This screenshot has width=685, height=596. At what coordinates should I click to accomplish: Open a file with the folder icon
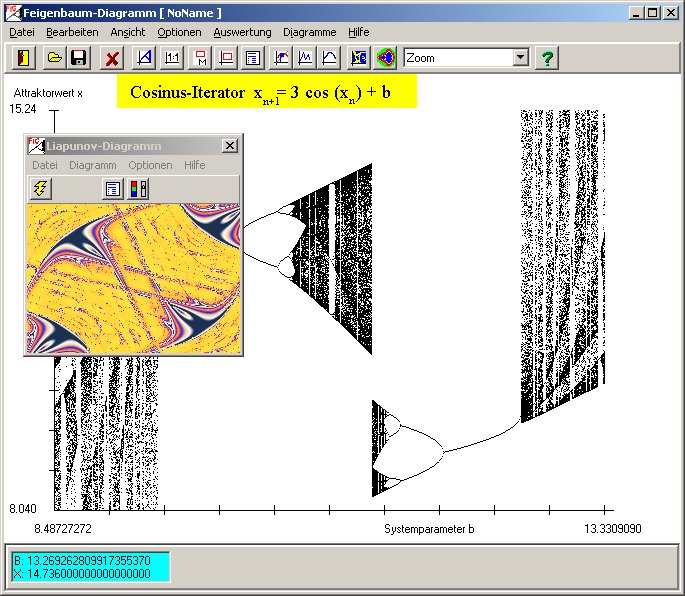(x=55, y=58)
